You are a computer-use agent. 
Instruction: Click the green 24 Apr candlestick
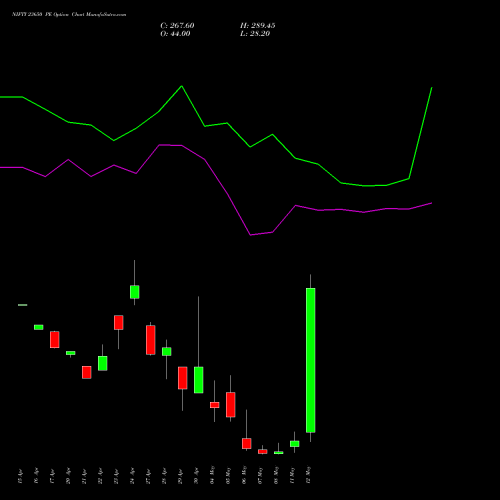coord(135,292)
